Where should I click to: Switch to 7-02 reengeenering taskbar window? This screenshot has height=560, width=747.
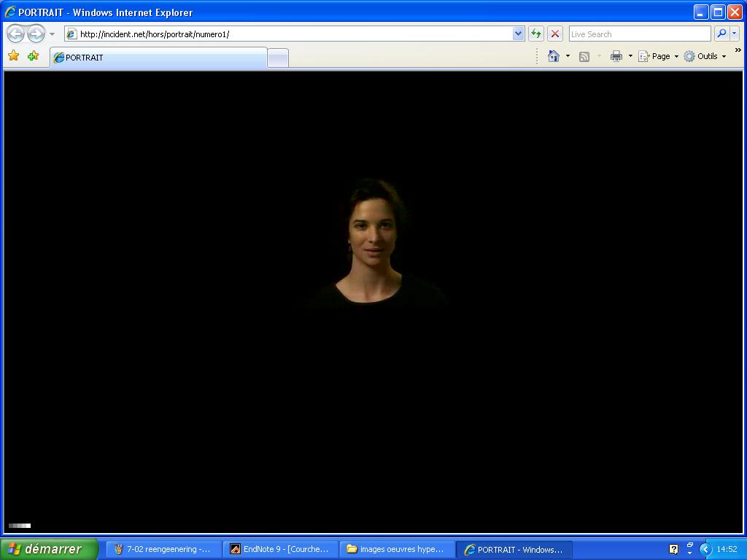pos(163,549)
